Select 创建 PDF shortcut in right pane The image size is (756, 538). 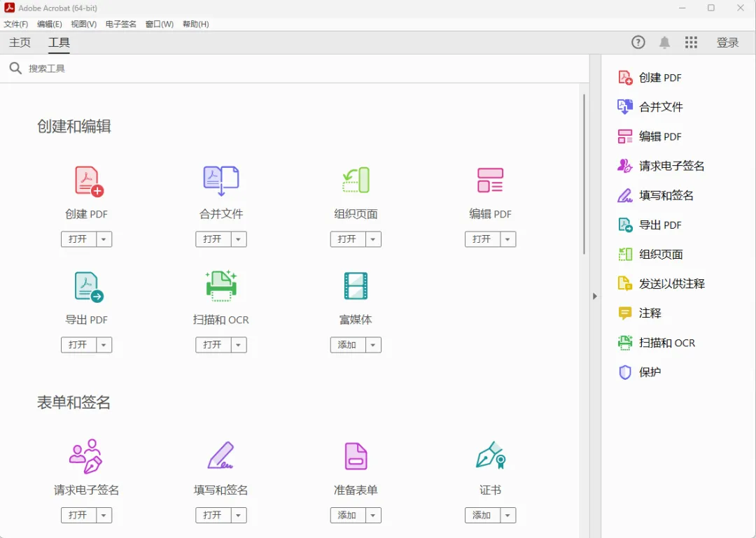[x=650, y=78]
